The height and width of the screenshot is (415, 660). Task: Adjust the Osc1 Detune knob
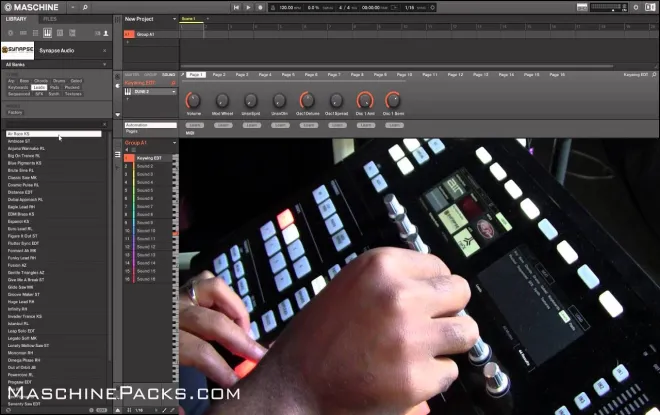pos(307,101)
